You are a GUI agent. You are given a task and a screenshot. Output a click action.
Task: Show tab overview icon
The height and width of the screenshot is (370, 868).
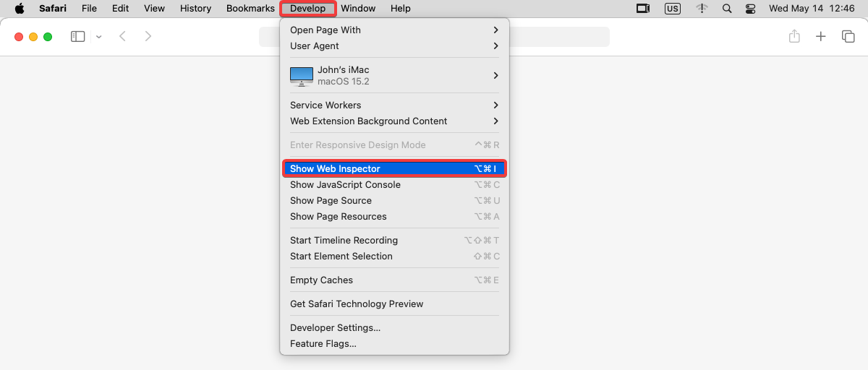[x=848, y=36]
